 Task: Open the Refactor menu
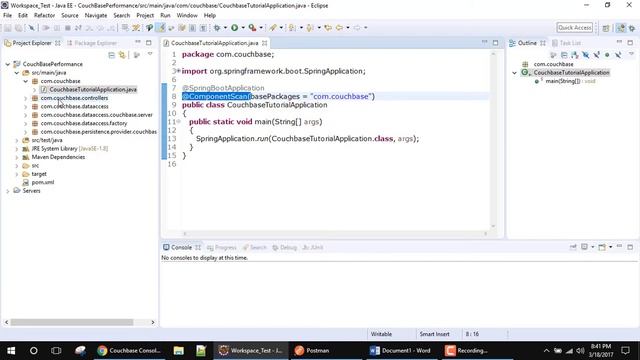tap(44, 16)
